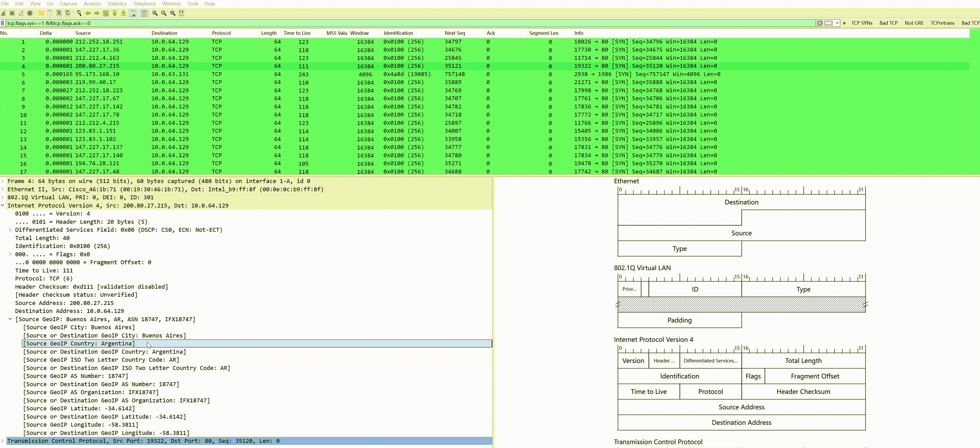This screenshot has width=980, height=448.
Task: Collapse the Internet Protocol Version 4 tree
Action: pyautogui.click(x=3, y=205)
